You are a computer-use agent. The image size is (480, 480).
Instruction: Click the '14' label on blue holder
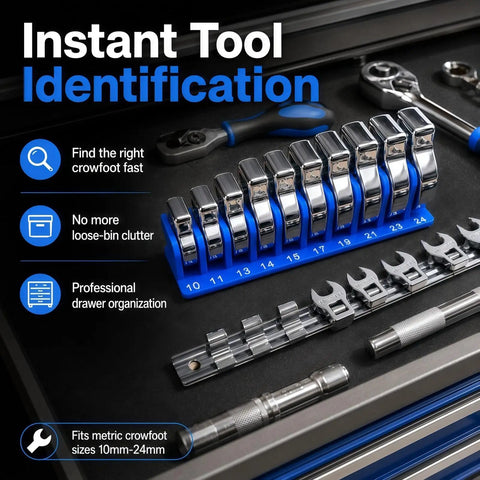(267, 265)
